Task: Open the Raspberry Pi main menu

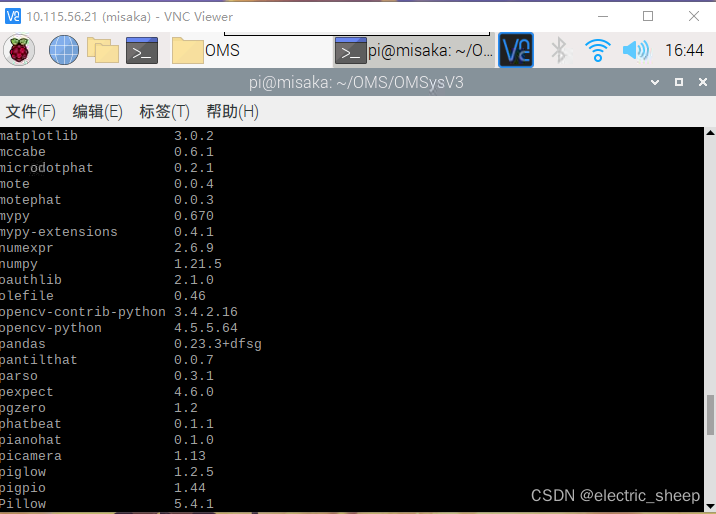Action: [x=19, y=50]
